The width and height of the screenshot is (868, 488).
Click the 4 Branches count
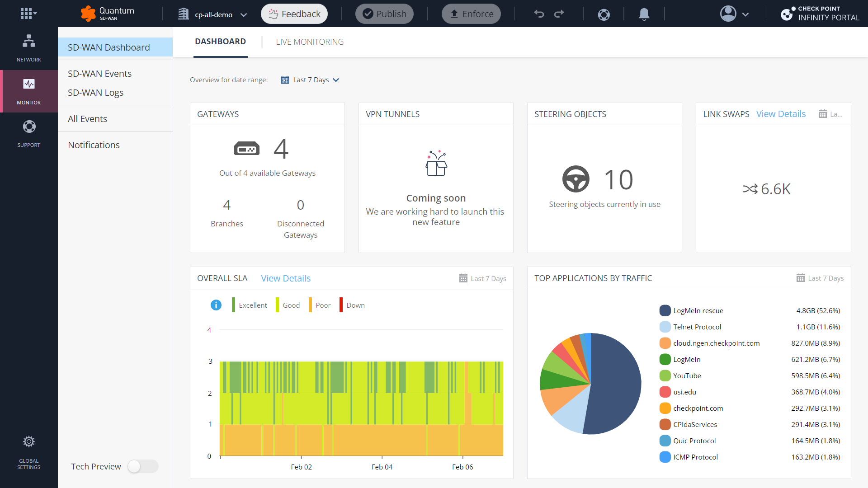point(227,205)
